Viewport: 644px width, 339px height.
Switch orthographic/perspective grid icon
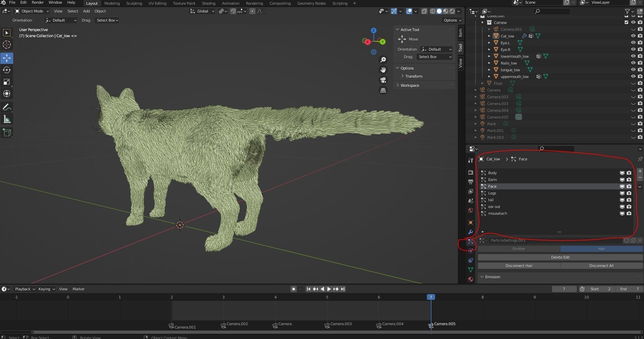383,90
